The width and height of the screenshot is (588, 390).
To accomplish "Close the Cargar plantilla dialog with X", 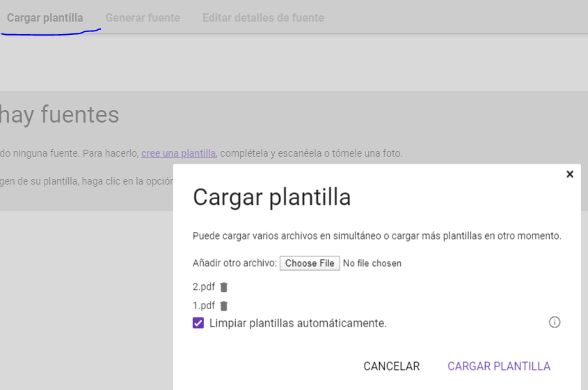I will click(570, 174).
